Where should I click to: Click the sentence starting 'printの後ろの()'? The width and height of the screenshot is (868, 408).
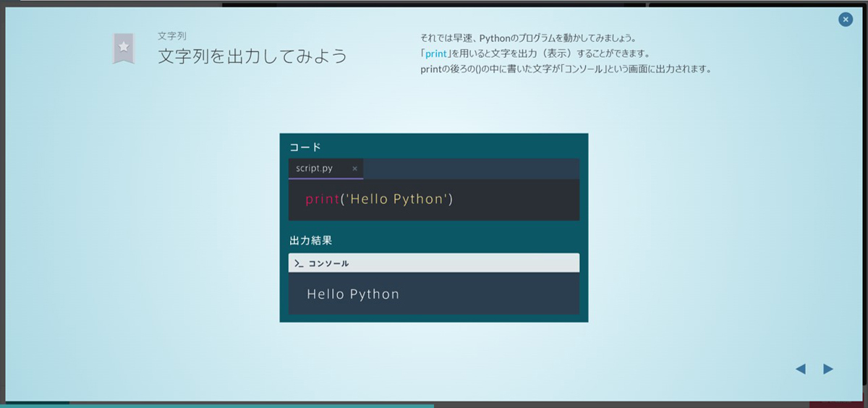[x=566, y=69]
